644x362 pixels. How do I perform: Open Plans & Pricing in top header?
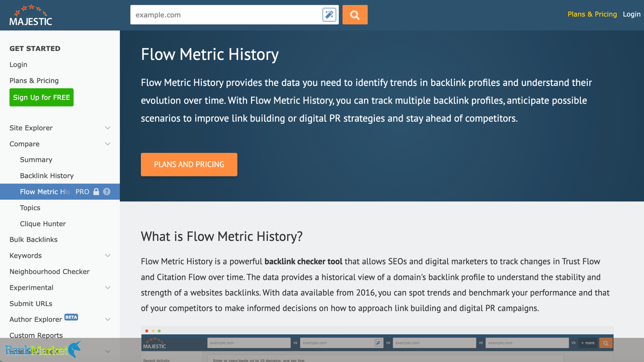click(592, 14)
